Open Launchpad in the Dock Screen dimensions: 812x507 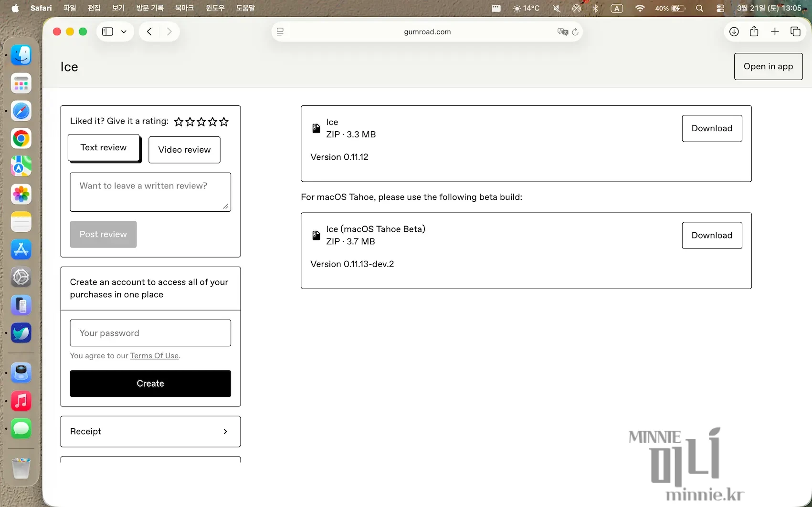[21, 83]
